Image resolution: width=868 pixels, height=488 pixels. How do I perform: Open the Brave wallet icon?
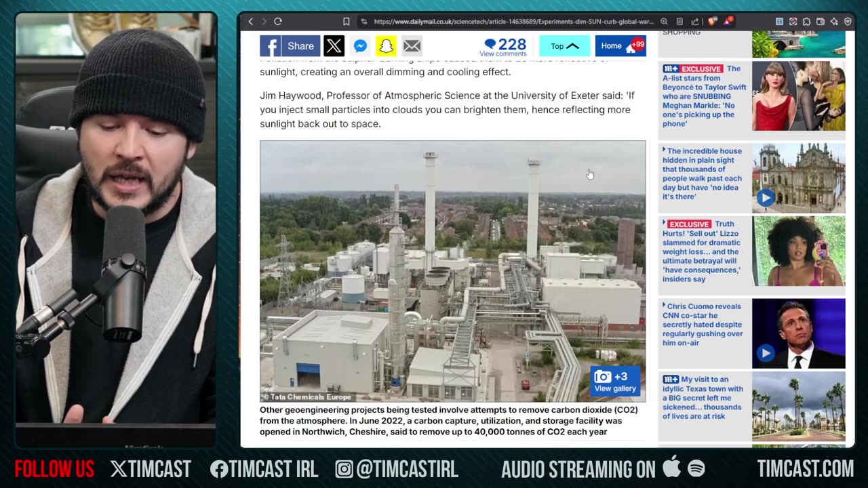(x=821, y=22)
